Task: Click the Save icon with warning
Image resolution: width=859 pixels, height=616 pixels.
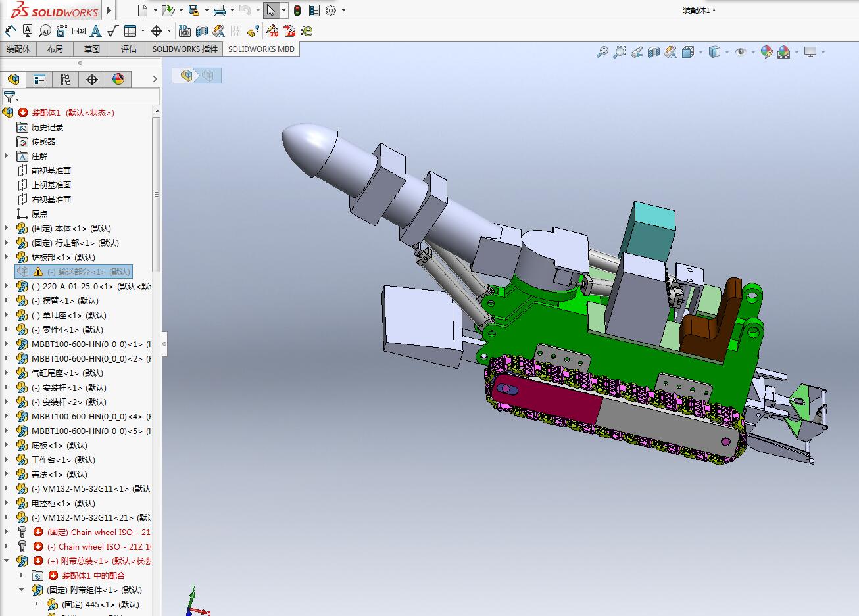Action: click(x=193, y=10)
